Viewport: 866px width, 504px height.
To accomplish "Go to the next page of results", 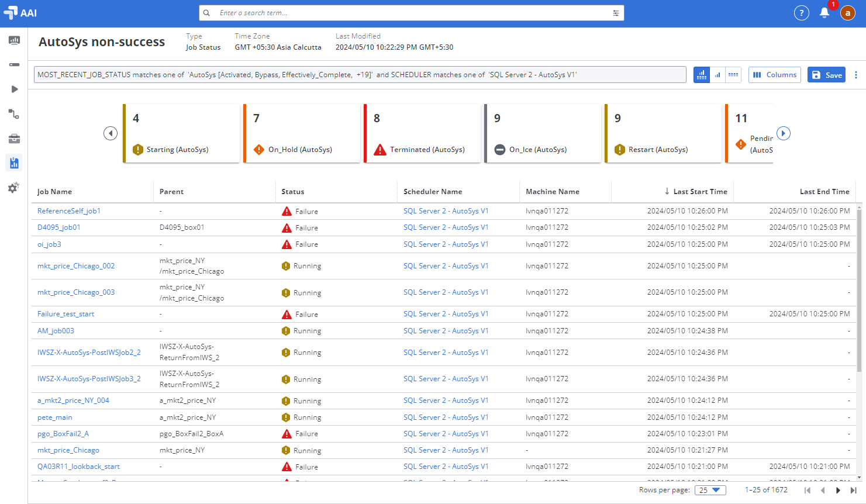I will pyautogui.click(x=838, y=491).
